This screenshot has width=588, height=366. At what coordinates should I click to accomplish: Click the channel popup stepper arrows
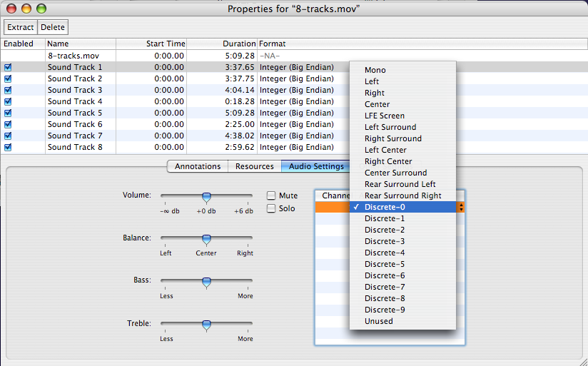point(461,207)
